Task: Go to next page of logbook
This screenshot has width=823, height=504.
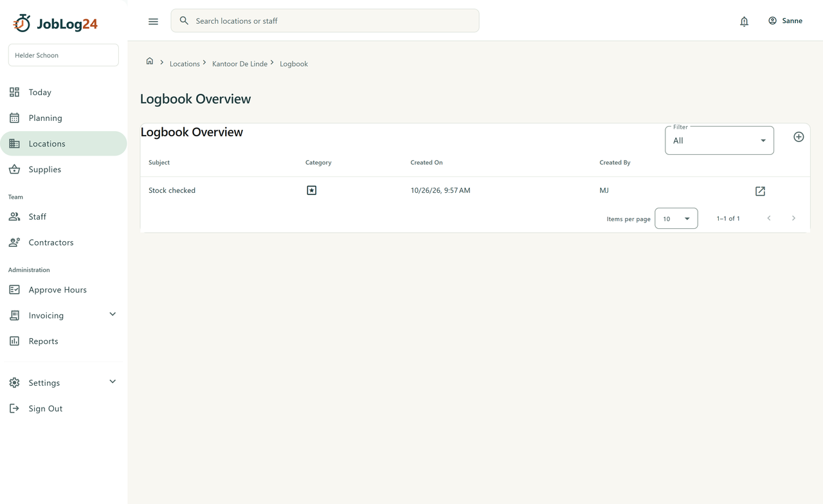Action: click(x=793, y=219)
